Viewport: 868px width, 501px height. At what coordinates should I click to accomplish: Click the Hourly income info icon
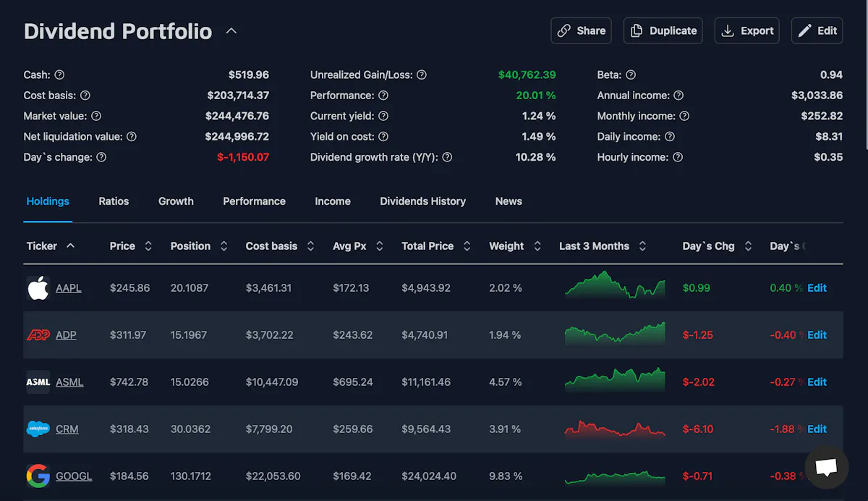click(678, 157)
